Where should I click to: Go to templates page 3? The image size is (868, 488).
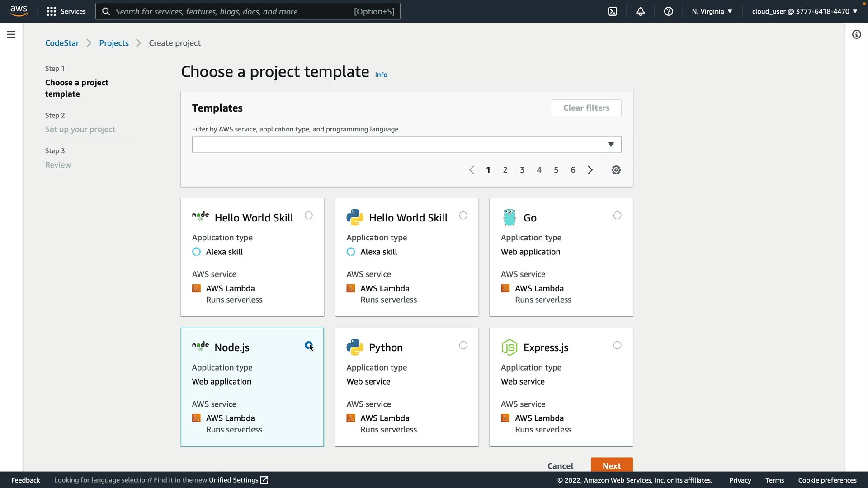pos(522,170)
